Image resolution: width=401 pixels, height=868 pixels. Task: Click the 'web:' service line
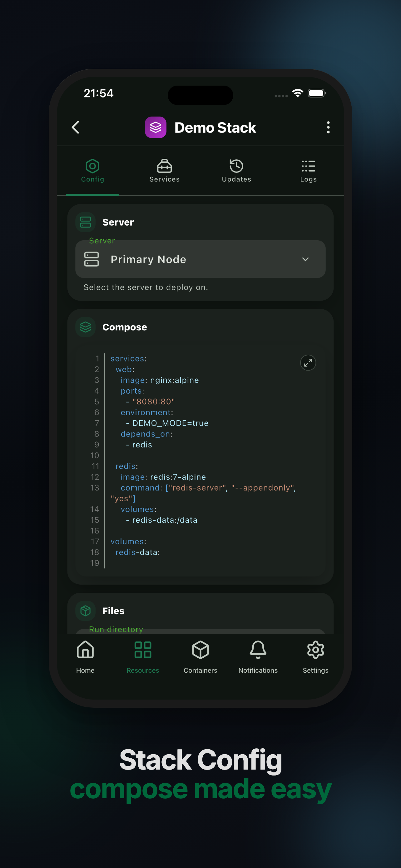tap(125, 369)
